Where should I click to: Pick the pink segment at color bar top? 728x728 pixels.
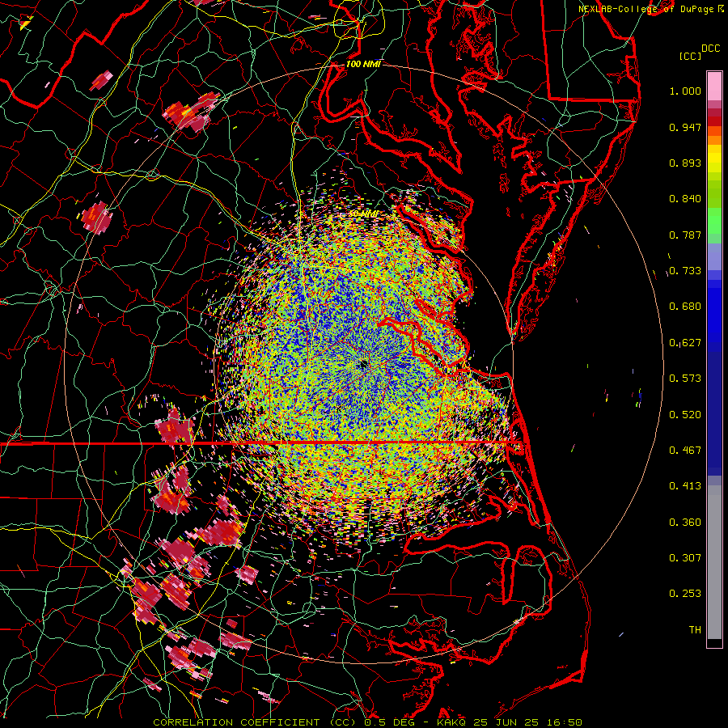coord(714,87)
